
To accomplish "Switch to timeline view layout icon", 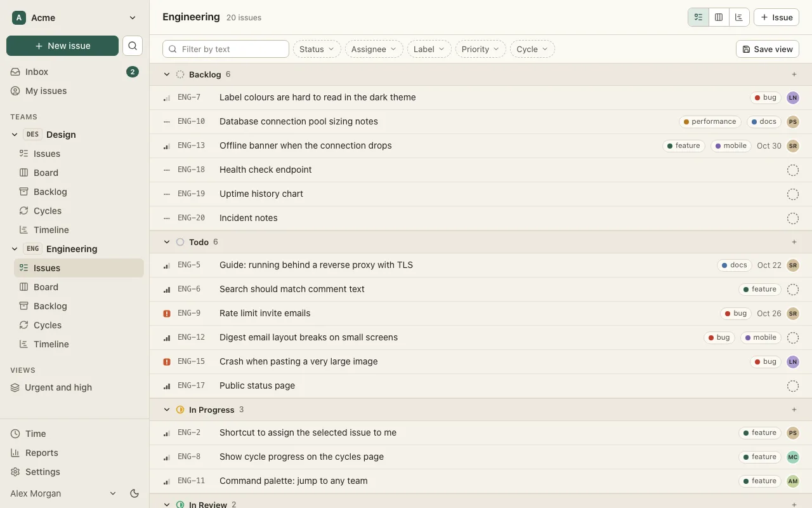I will pyautogui.click(x=739, y=17).
